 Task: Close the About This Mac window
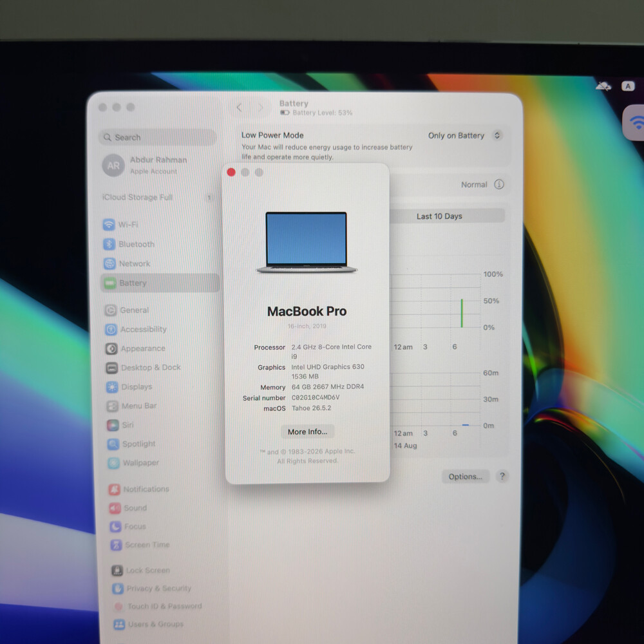point(231,173)
